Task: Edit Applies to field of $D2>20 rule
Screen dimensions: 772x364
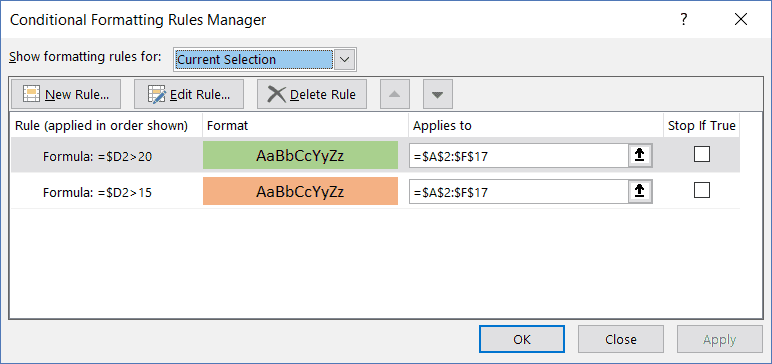Action: tap(519, 156)
